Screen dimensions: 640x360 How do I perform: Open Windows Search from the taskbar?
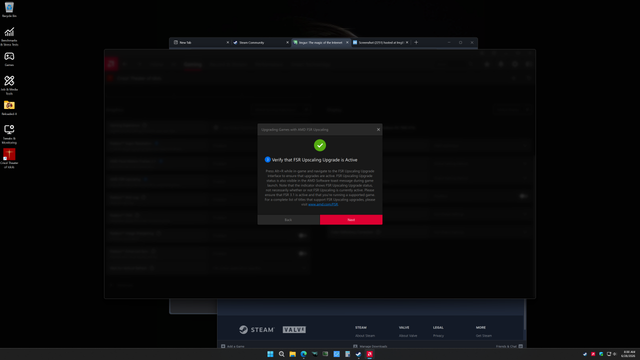[282, 354]
